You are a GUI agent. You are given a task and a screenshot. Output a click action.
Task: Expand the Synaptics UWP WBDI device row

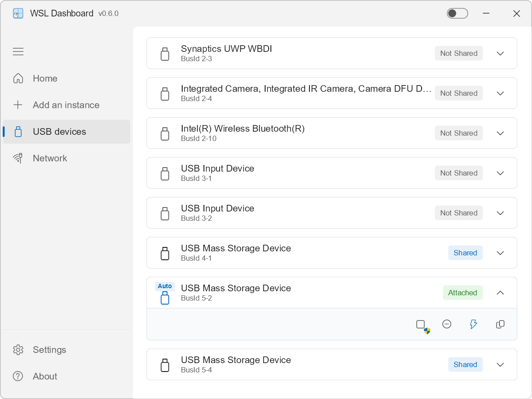500,54
